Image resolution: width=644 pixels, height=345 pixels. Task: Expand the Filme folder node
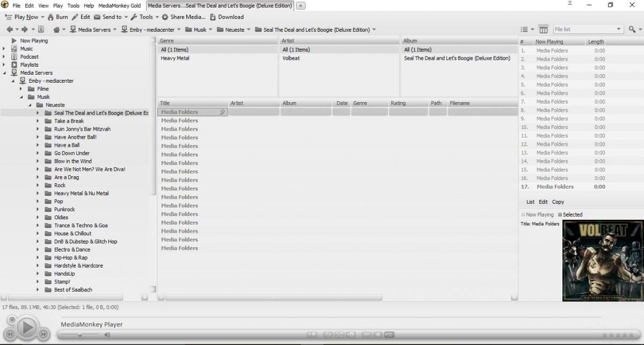[x=21, y=89]
